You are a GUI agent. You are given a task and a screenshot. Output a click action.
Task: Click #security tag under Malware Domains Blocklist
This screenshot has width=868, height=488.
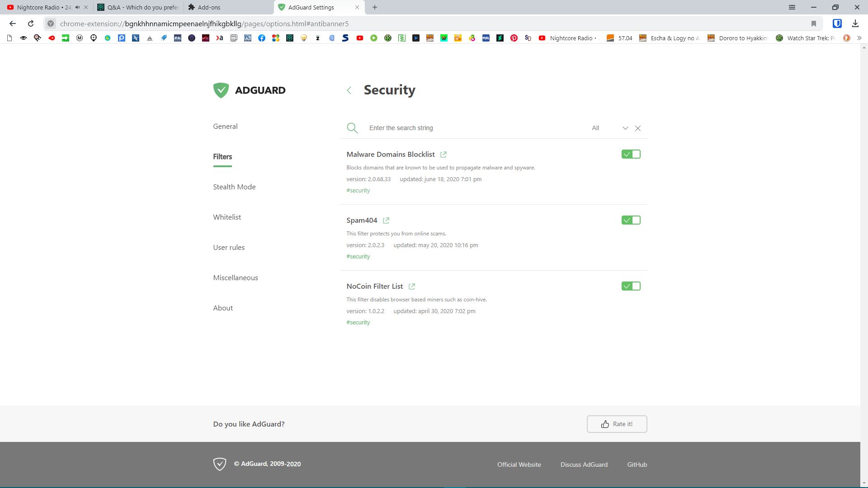click(x=358, y=191)
